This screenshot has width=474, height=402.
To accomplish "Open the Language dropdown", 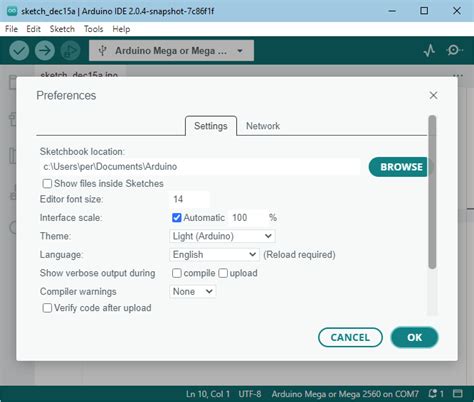I will [x=214, y=255].
